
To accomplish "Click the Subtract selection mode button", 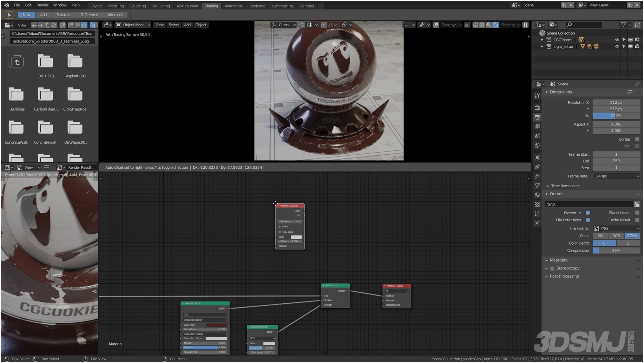I will pyautogui.click(x=64, y=15).
